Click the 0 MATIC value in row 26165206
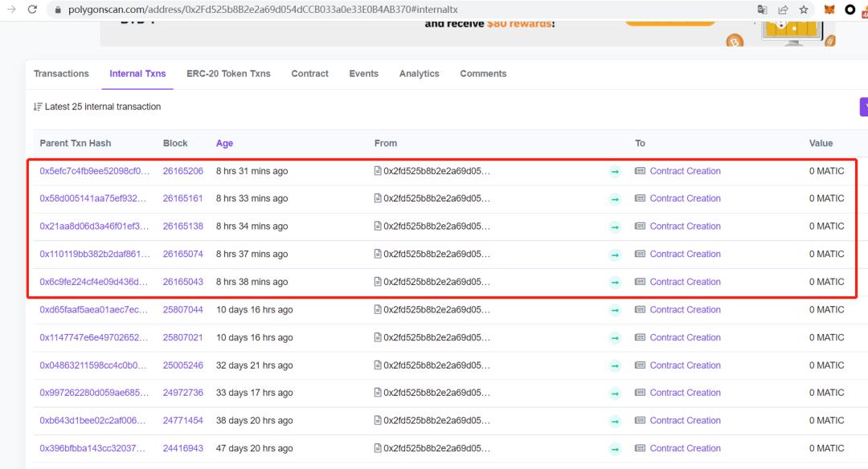 point(826,171)
